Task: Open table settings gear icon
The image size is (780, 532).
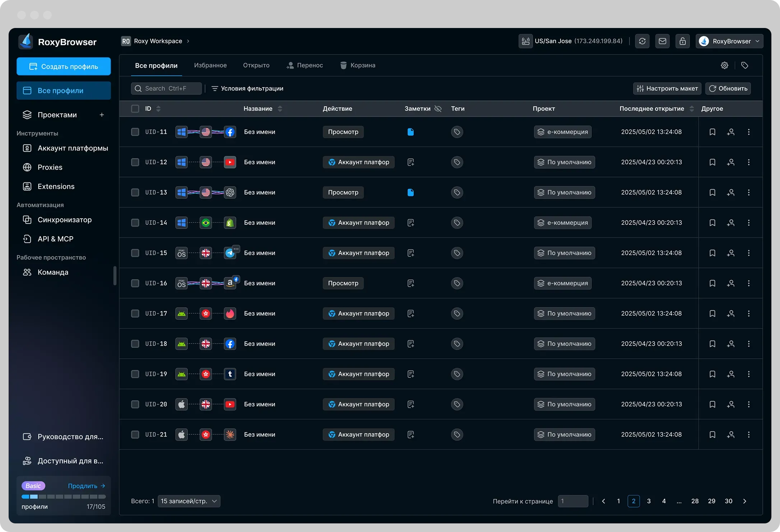Action: point(724,65)
